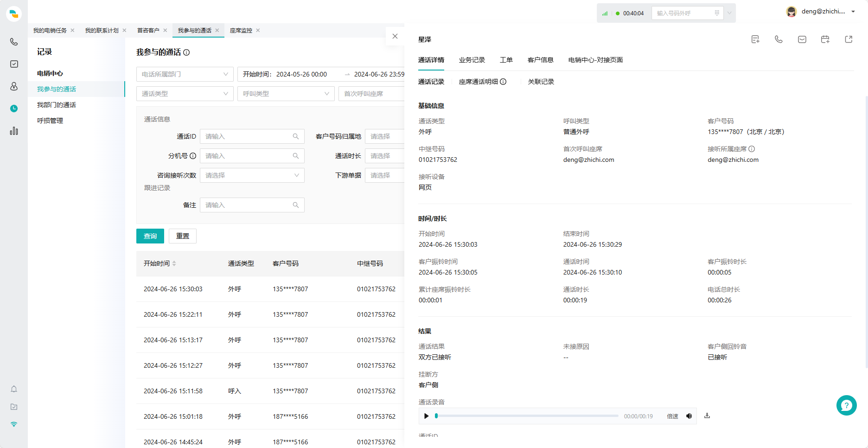Play the call recording
The height and width of the screenshot is (448, 868).
pyautogui.click(x=427, y=416)
